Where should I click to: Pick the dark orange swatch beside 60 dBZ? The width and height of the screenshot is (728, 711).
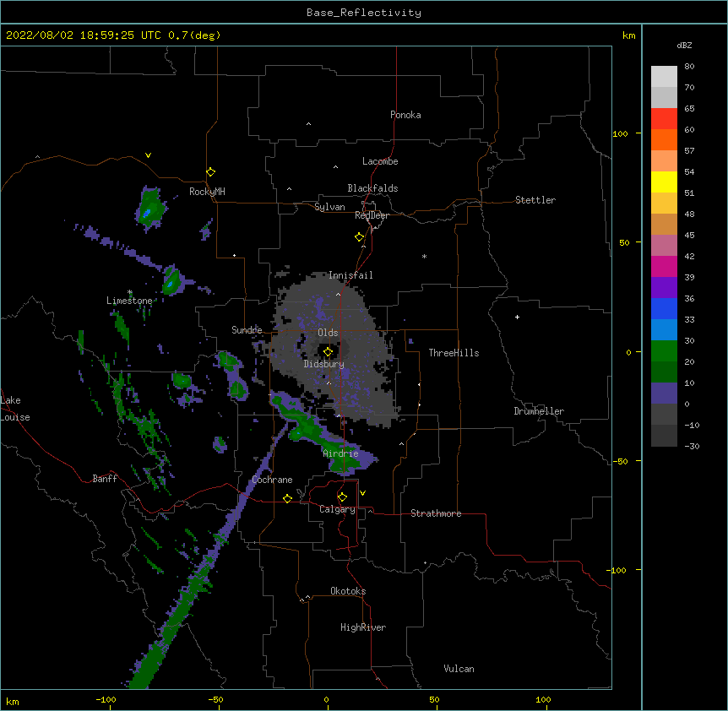point(664,139)
